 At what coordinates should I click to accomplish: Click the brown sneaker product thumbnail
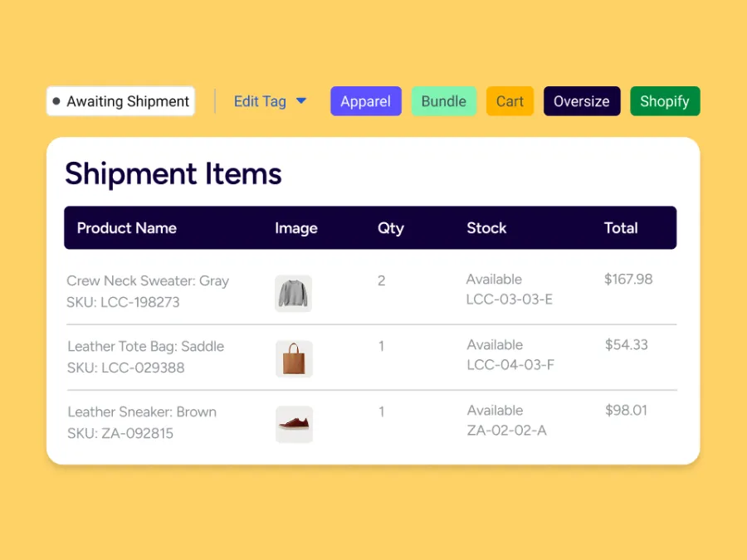point(294,425)
